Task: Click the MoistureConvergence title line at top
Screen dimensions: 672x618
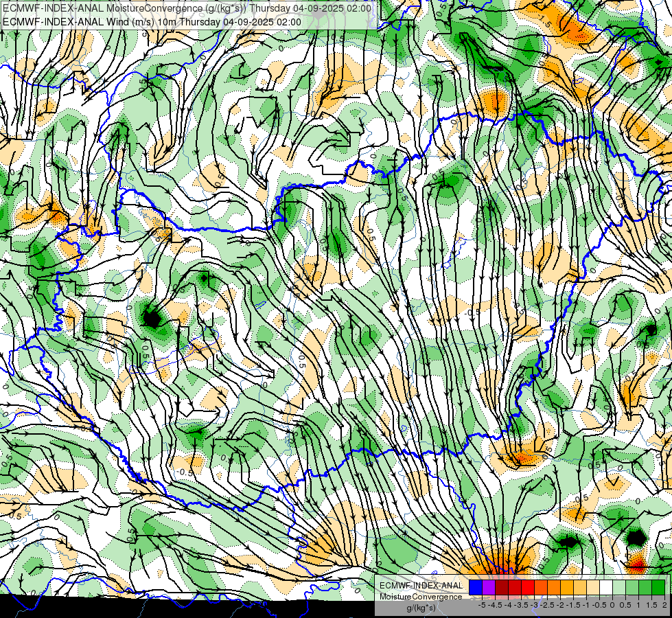Action: point(187,8)
